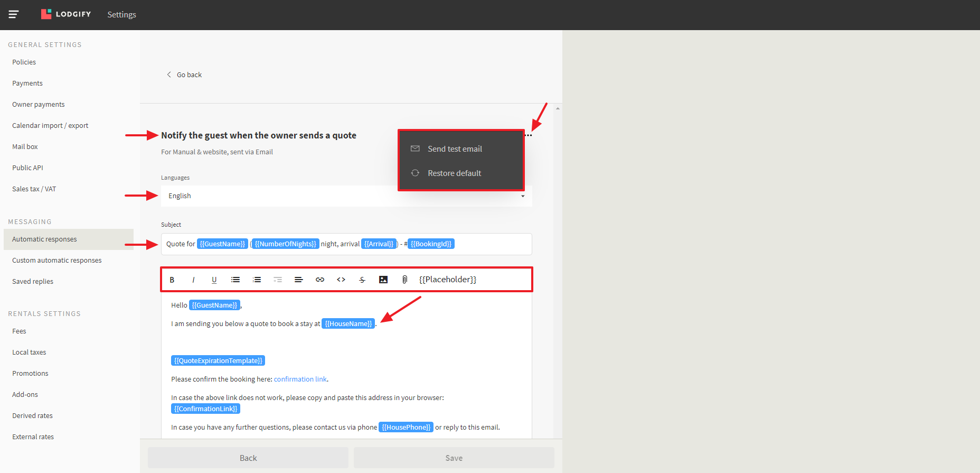Viewport: 980px width, 473px height.
Task: Open Calendar import / export
Action: pyautogui.click(x=50, y=125)
